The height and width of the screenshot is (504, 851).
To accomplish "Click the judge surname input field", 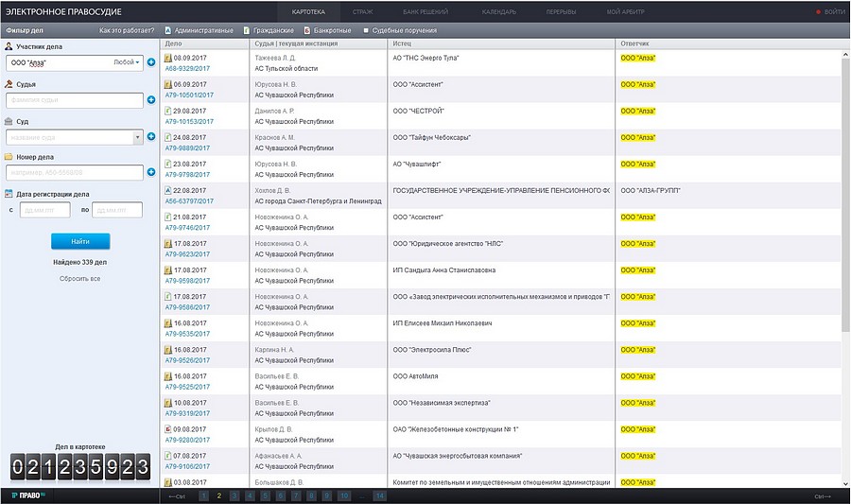I will (x=75, y=100).
